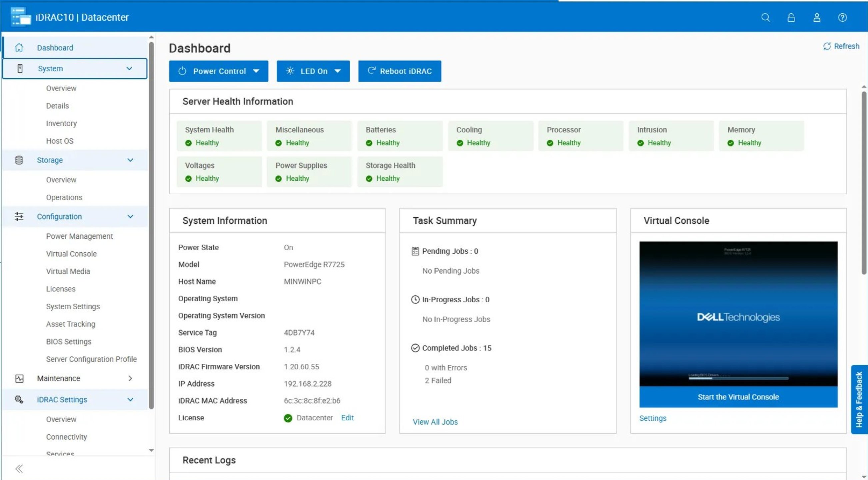Expand the Maintenance menu chevron
Image resolution: width=868 pixels, height=480 pixels.
(130, 378)
